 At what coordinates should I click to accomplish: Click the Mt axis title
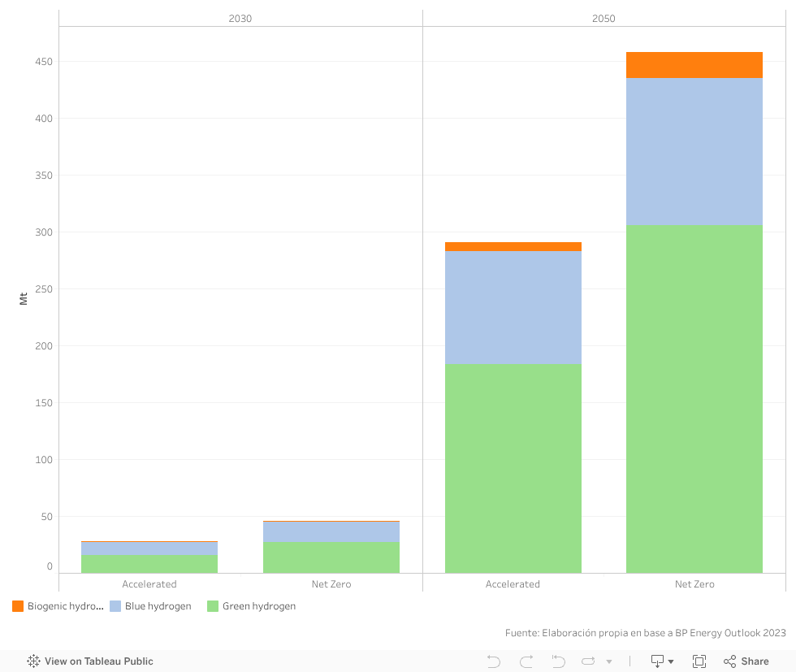[x=23, y=299]
